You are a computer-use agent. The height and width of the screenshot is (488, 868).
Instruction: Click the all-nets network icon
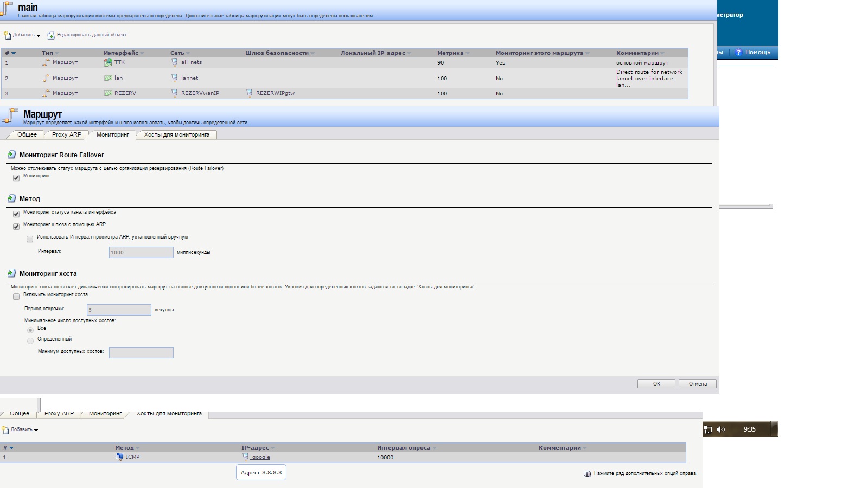(x=174, y=62)
